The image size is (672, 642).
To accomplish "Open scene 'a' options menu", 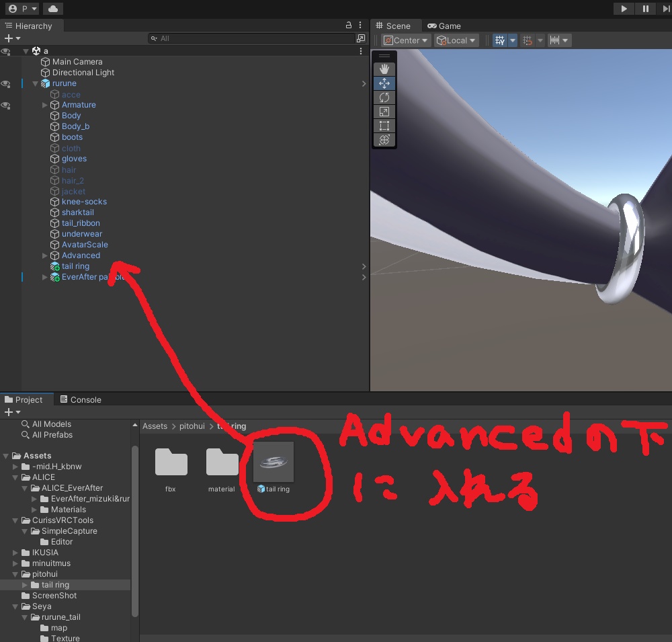I will coord(361,51).
